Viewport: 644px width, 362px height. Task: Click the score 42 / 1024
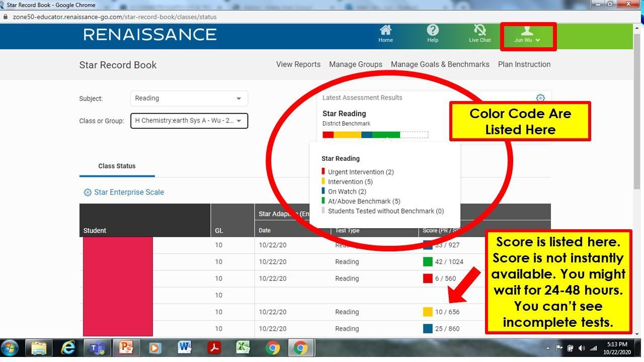point(449,262)
